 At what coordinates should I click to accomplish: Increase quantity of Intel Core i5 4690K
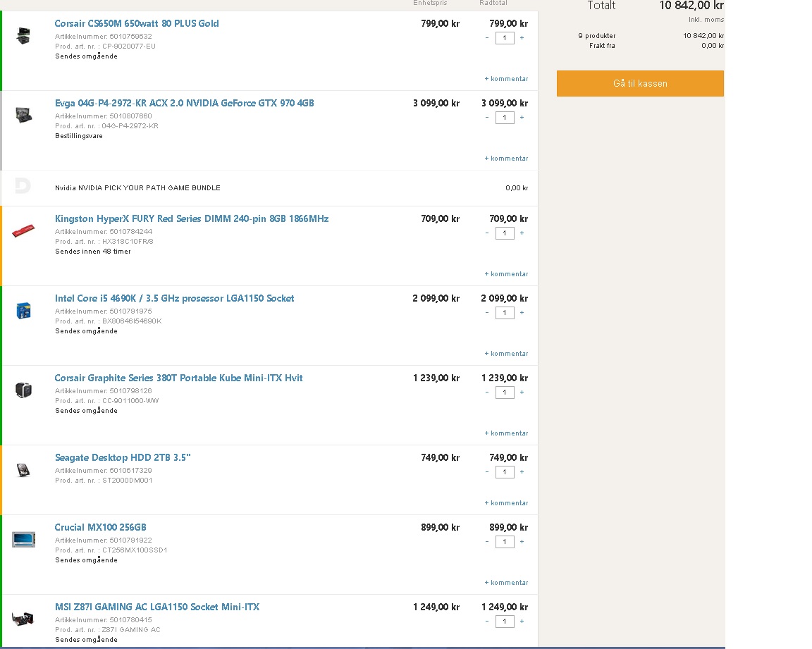(522, 313)
